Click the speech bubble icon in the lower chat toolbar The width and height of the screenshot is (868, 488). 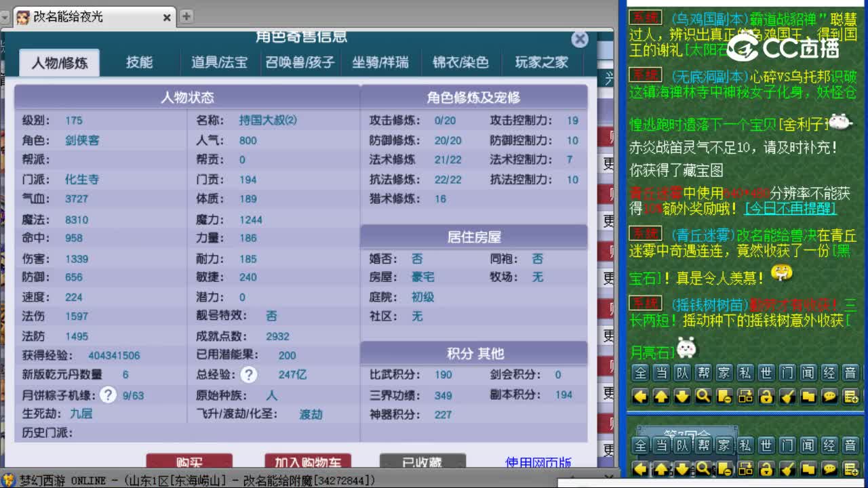pos(829,468)
